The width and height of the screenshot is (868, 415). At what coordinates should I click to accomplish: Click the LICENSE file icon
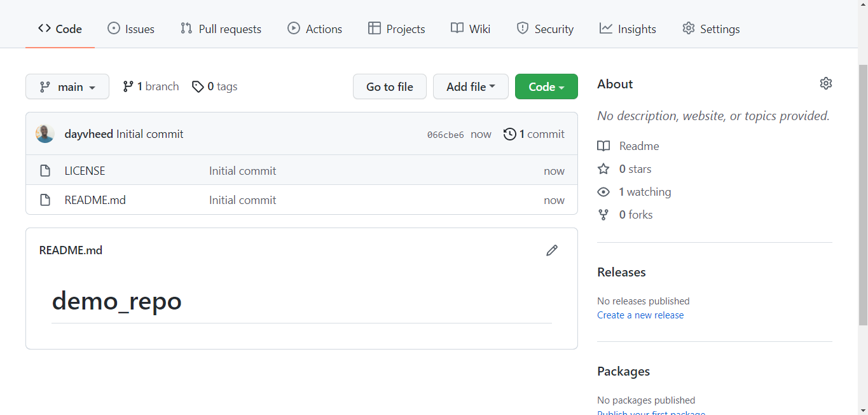[45, 170]
